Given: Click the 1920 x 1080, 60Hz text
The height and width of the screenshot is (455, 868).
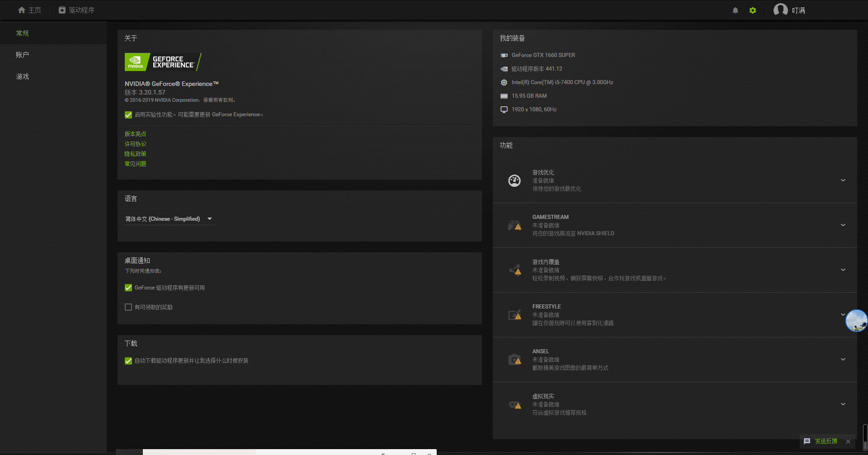Looking at the screenshot, I should pos(534,109).
